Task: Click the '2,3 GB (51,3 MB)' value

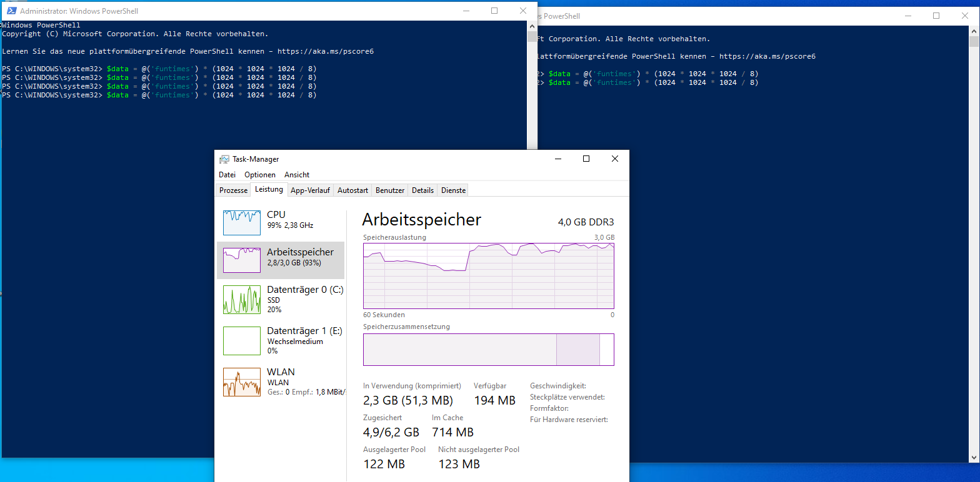Action: point(408,400)
